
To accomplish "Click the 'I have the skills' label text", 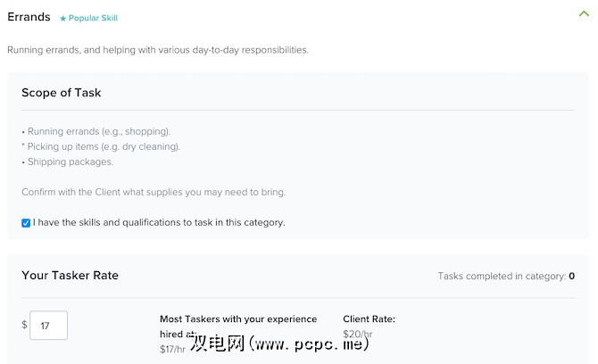I will (x=159, y=222).
